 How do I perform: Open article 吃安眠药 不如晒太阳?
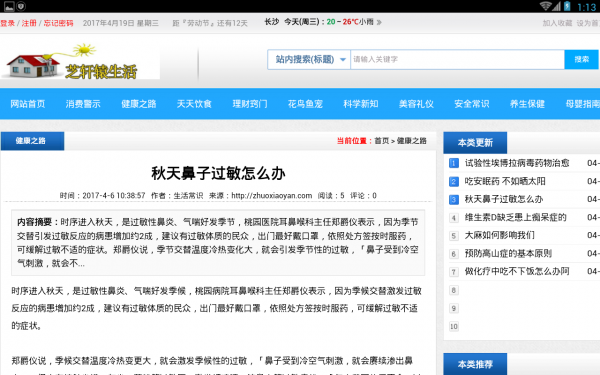(505, 181)
